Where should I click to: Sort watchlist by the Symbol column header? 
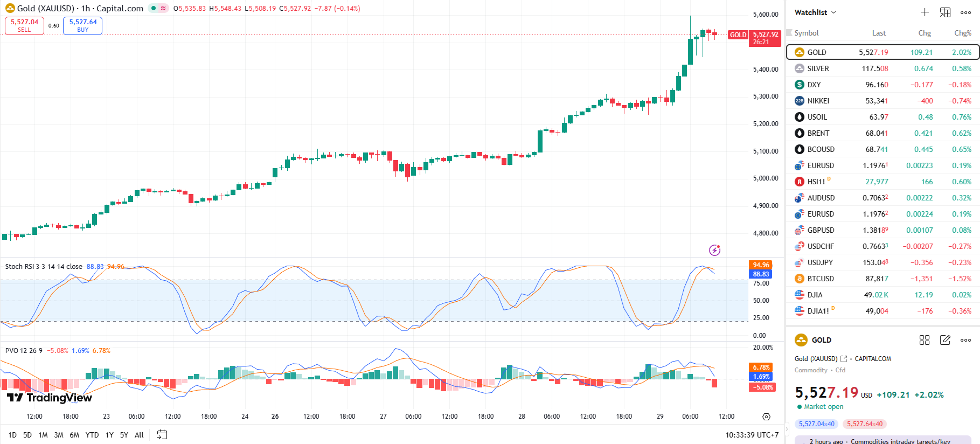(x=806, y=33)
